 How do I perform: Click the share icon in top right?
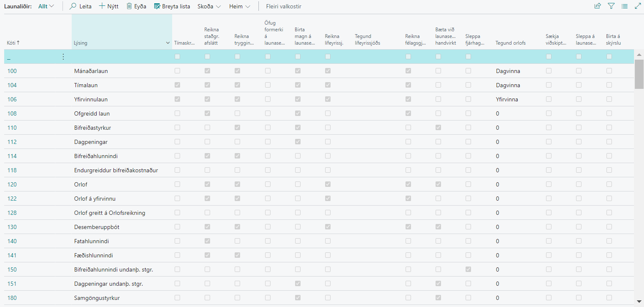click(597, 6)
